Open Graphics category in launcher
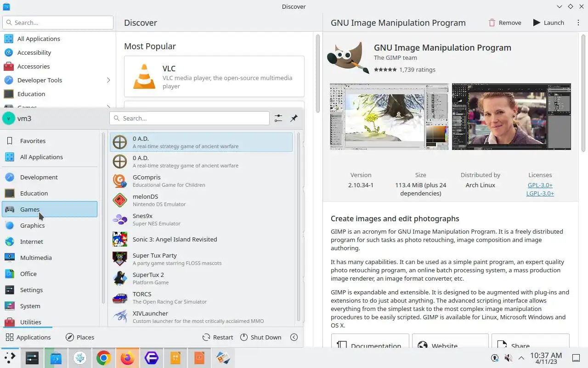588x368 pixels. [x=50, y=225]
